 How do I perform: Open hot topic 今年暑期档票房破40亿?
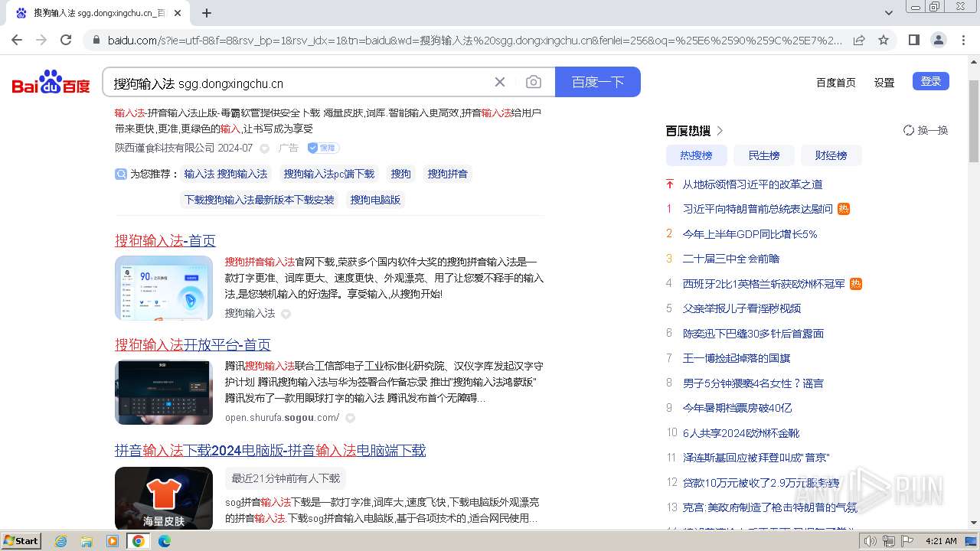[737, 408]
